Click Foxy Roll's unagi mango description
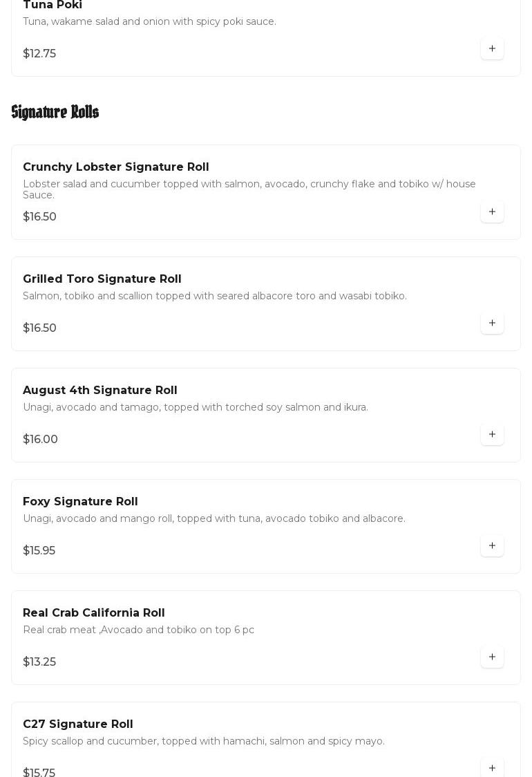532x777 pixels. coord(213,518)
